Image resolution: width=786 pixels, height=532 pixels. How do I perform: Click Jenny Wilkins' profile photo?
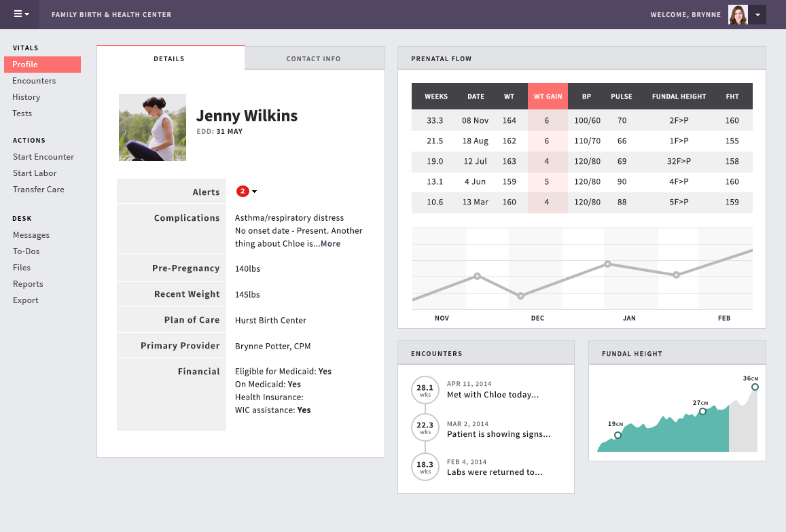pyautogui.click(x=152, y=127)
